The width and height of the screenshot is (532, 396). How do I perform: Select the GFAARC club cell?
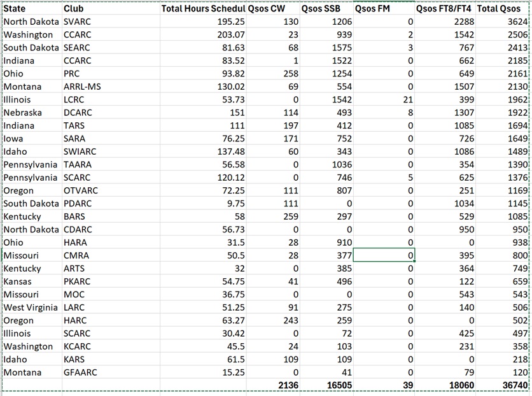pyautogui.click(x=111, y=372)
